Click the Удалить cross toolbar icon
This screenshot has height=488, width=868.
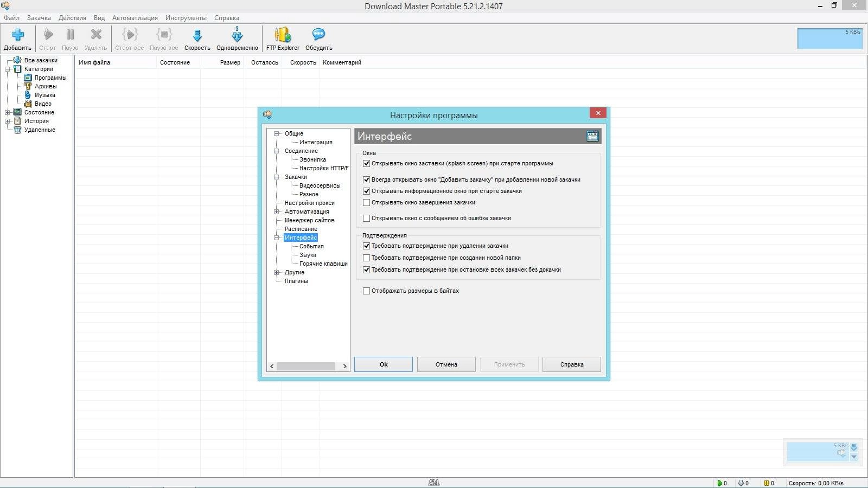coord(96,35)
